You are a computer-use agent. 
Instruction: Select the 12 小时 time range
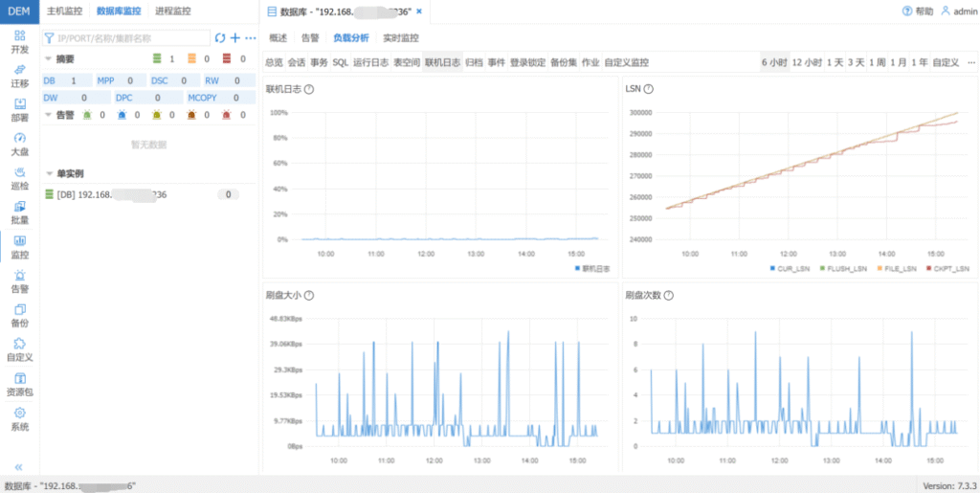[x=807, y=62]
